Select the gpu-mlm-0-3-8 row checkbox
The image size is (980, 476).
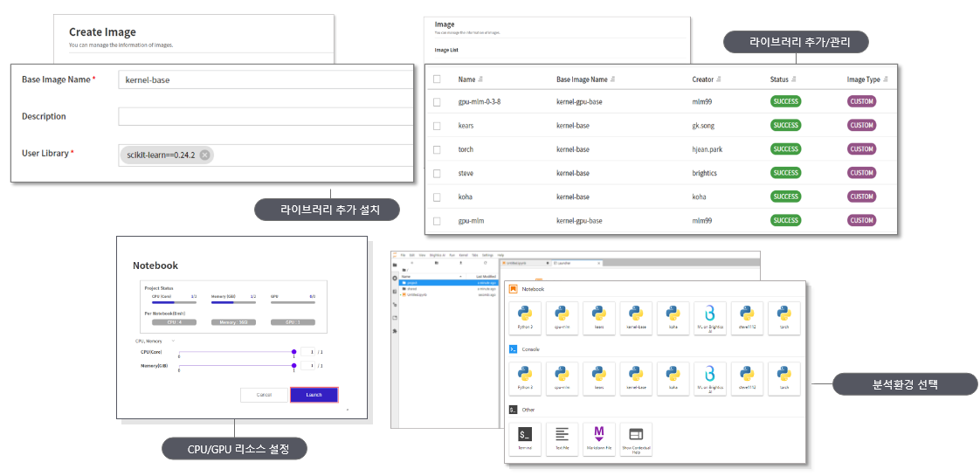point(437,102)
